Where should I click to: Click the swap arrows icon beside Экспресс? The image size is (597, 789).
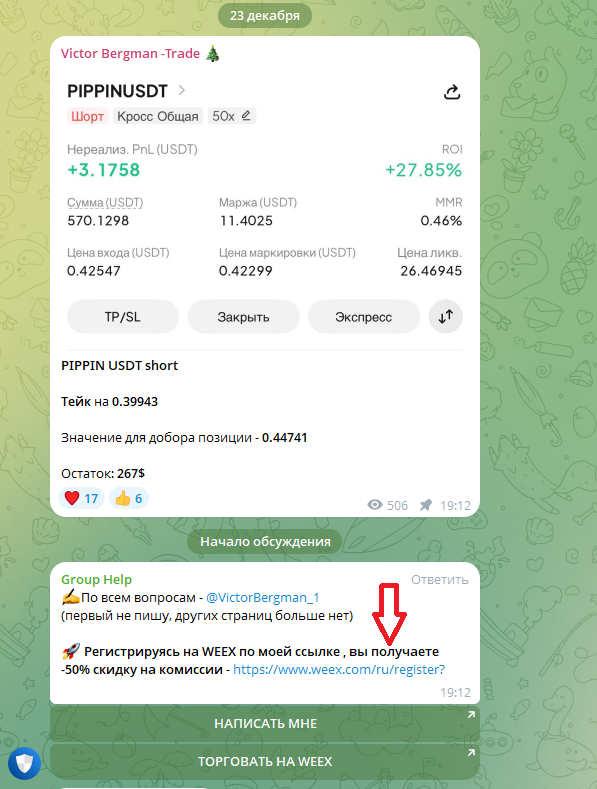[x=445, y=317]
